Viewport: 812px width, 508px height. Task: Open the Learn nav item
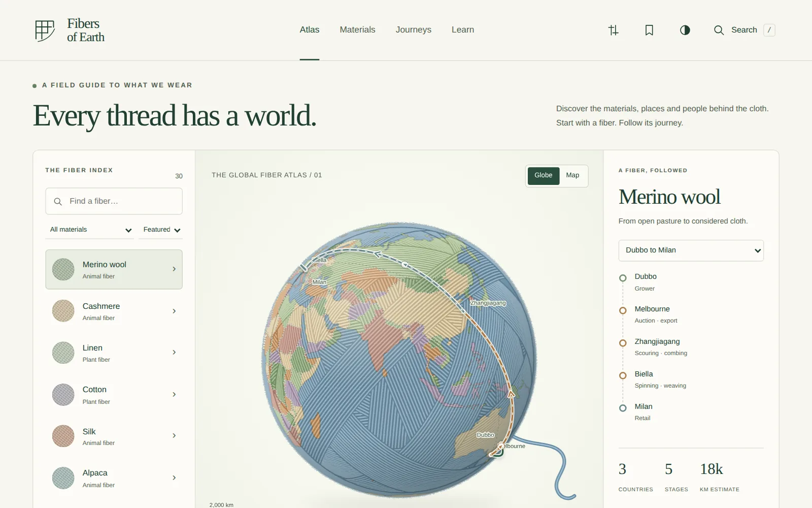(x=463, y=30)
